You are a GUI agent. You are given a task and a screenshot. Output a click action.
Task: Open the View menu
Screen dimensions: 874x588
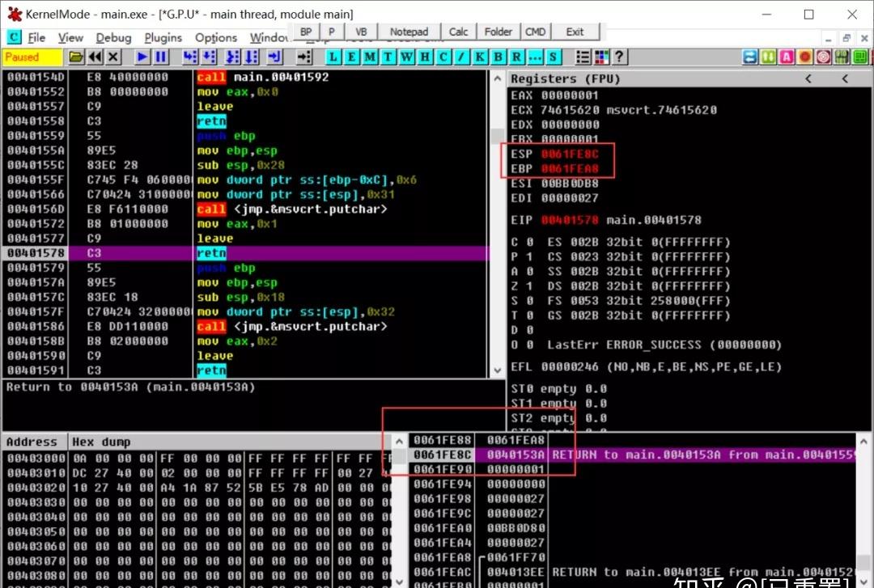click(x=70, y=37)
